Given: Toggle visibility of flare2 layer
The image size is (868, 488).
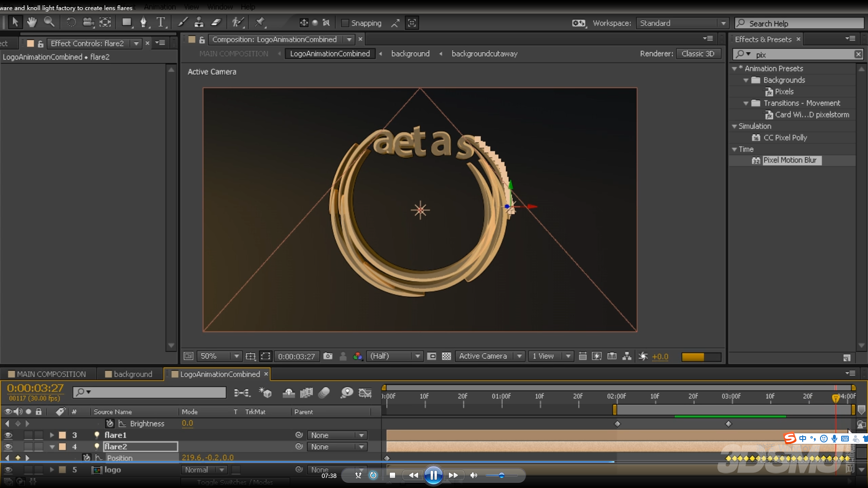Looking at the screenshot, I should point(8,447).
